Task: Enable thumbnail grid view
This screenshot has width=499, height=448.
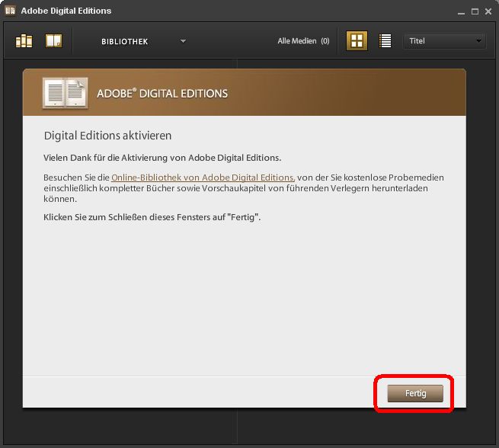Action: point(357,41)
